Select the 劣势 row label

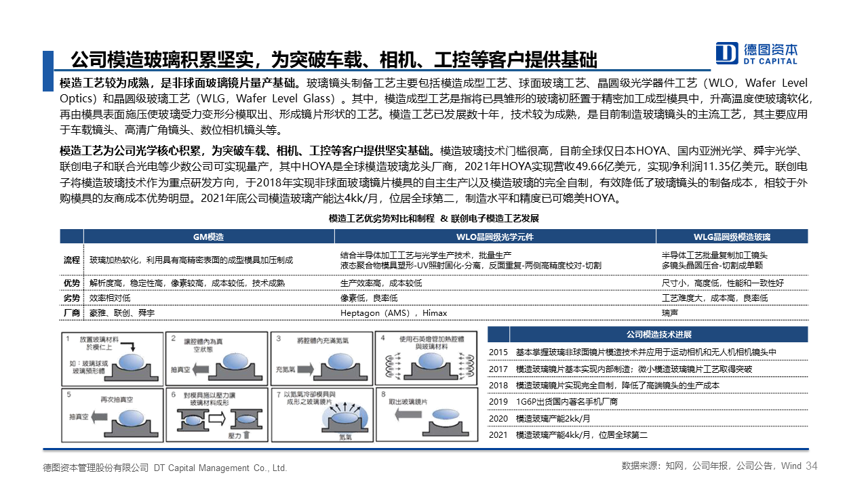[72, 298]
